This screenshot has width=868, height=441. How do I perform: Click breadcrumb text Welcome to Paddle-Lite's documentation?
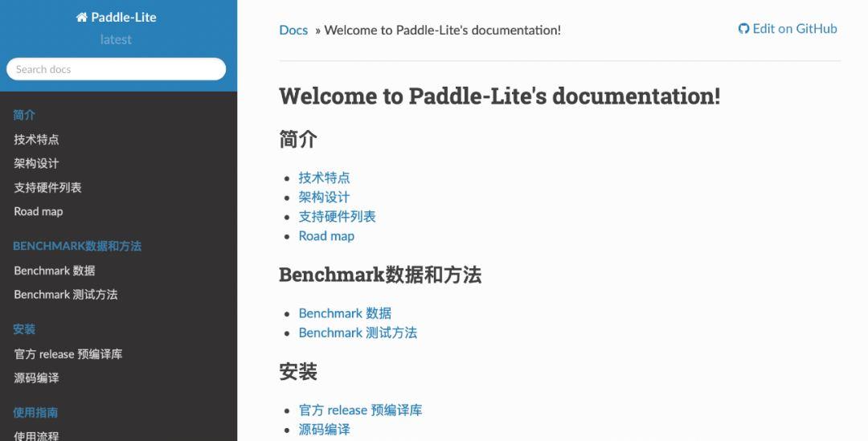click(x=442, y=31)
